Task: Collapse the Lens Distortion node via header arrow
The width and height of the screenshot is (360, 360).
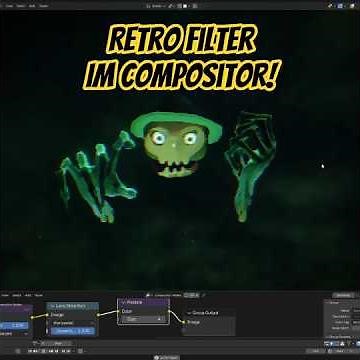Action: coord(52,306)
